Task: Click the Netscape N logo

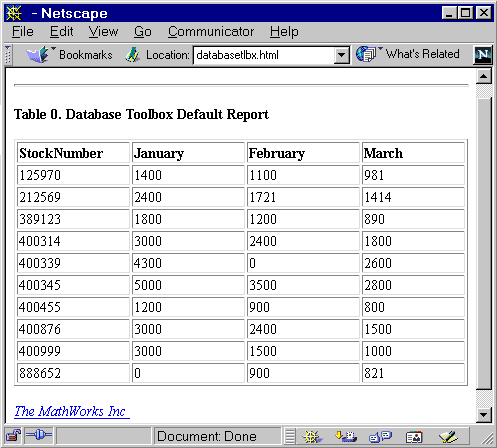Action: [483, 55]
